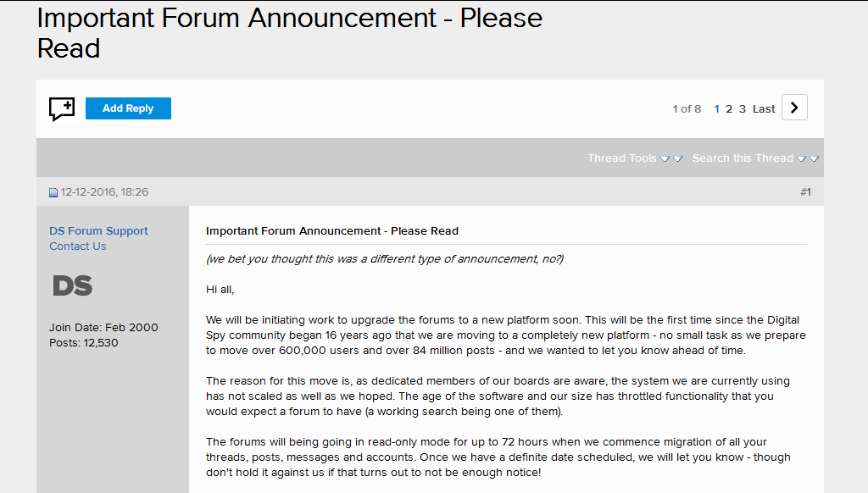The width and height of the screenshot is (868, 493).
Task: Open the Thread Tools menu
Action: (621, 158)
